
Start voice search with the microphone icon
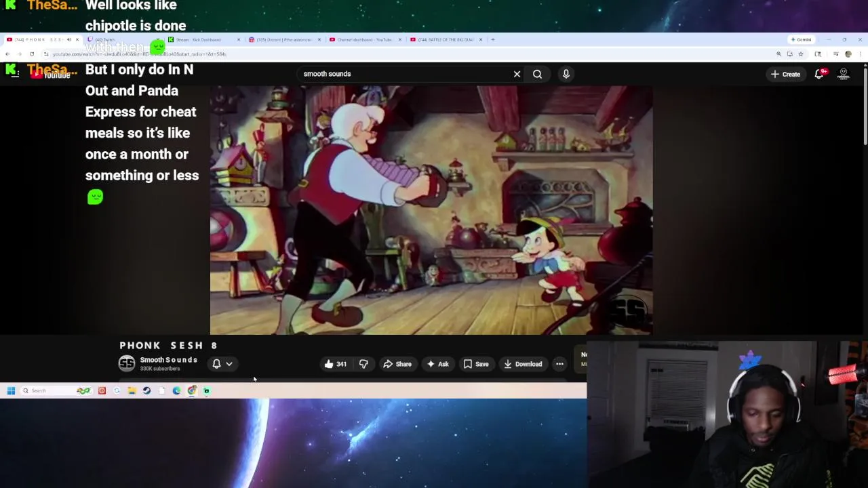566,74
